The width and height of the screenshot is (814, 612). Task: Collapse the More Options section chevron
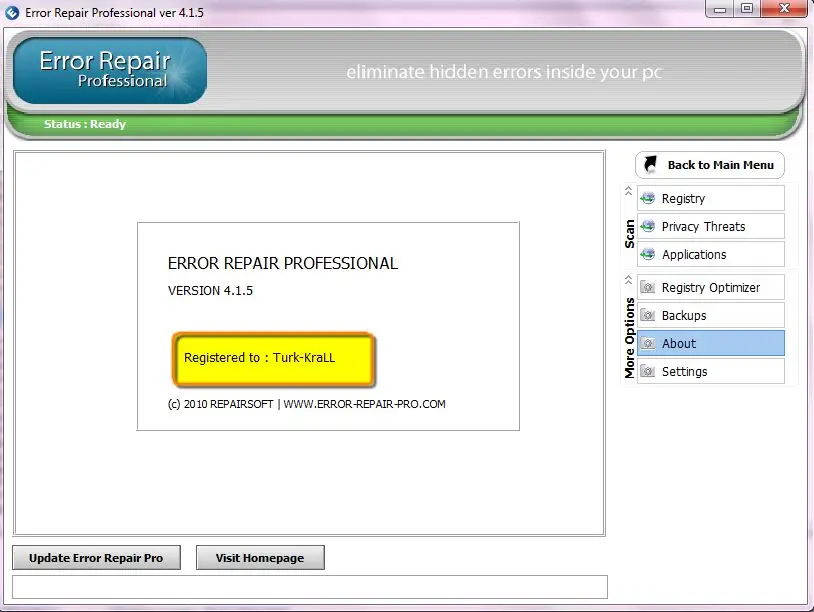click(x=628, y=280)
